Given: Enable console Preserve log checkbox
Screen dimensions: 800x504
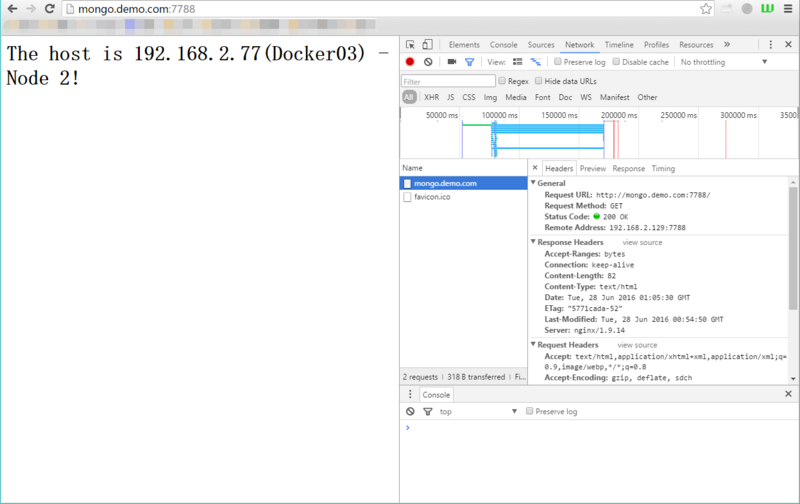Looking at the screenshot, I should click(x=530, y=411).
